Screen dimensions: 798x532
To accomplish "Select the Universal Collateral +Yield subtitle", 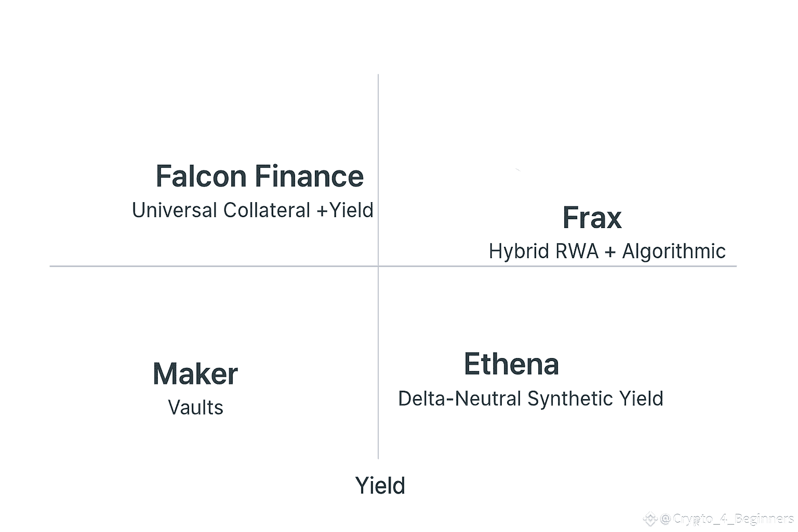I will coord(252,210).
